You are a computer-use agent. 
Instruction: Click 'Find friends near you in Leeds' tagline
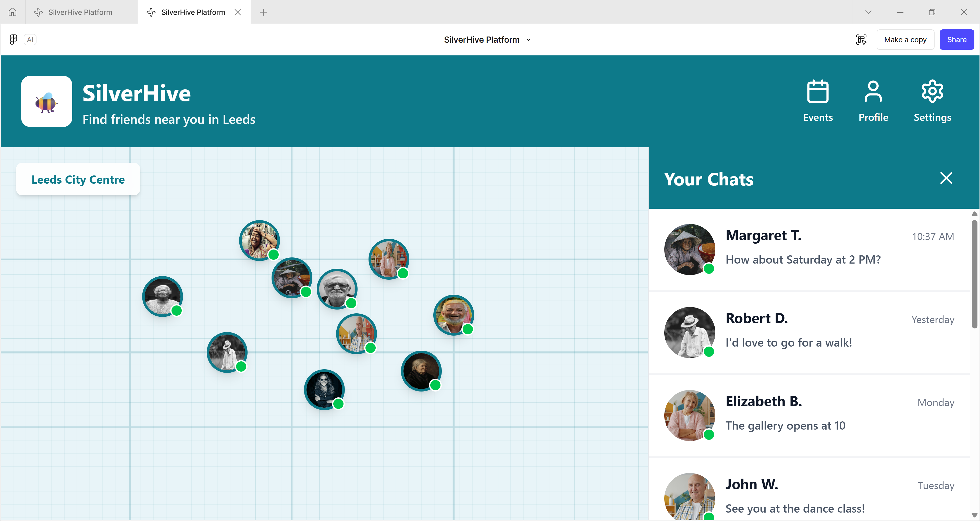(x=169, y=120)
